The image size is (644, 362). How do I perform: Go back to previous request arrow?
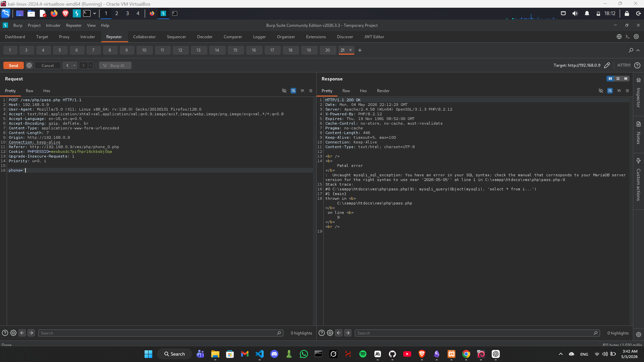click(67, 66)
